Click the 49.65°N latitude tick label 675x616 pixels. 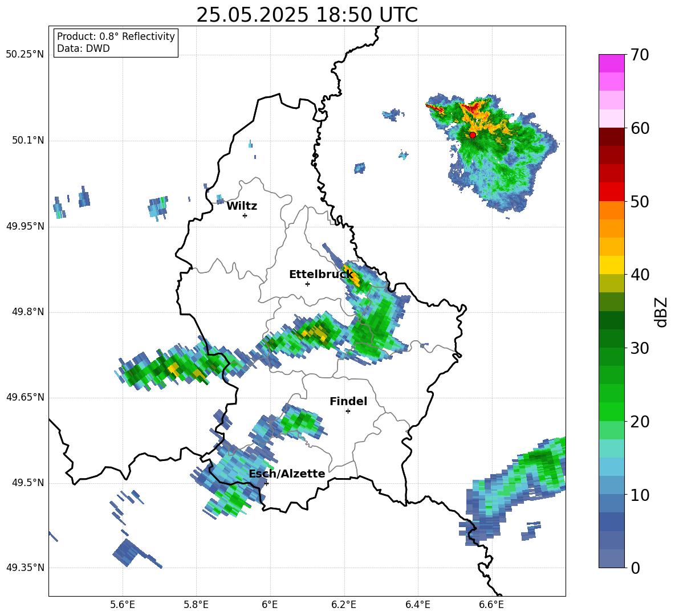(25, 397)
